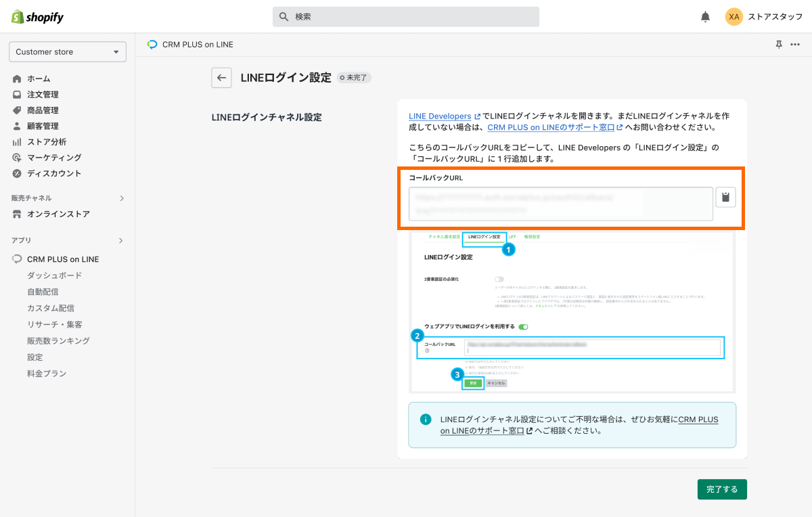Viewport: 812px width, 517px height.
Task: Click the CRM PLUS app header icon
Action: click(153, 45)
